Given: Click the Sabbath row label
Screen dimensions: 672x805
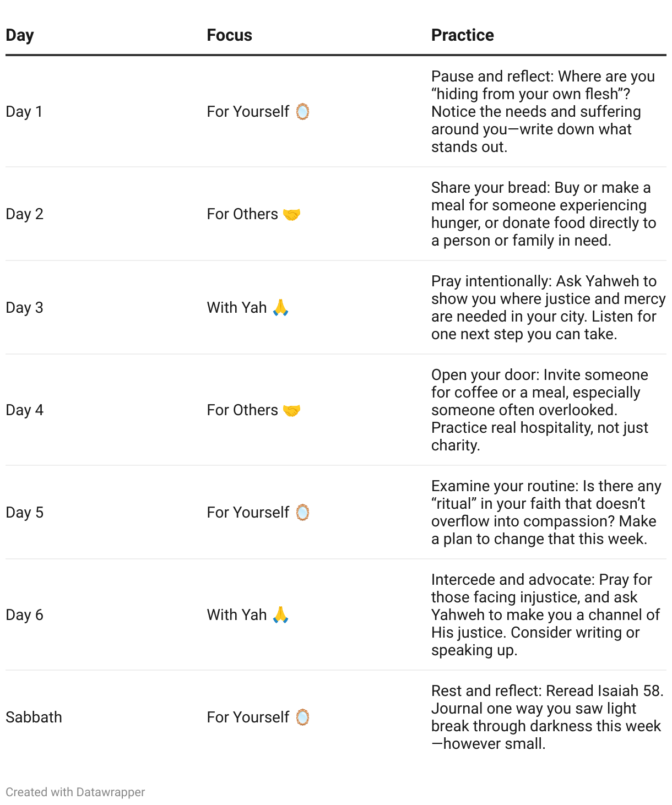Looking at the screenshot, I should (34, 717).
